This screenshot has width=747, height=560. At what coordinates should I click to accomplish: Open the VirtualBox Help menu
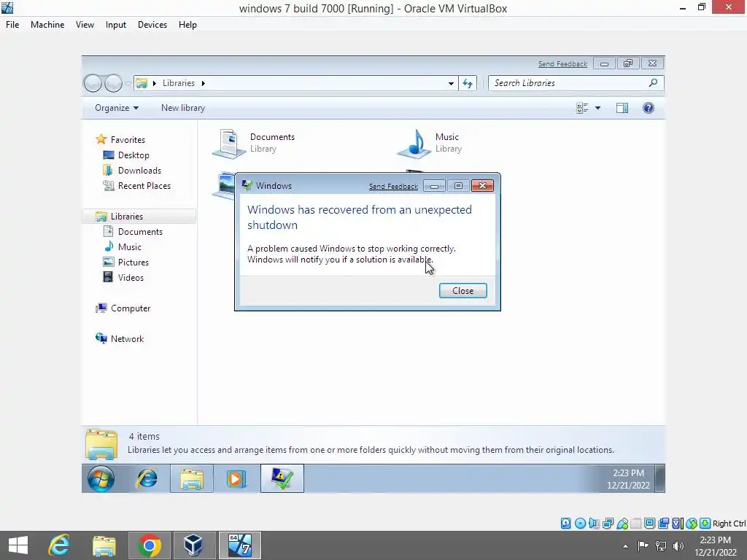click(187, 25)
